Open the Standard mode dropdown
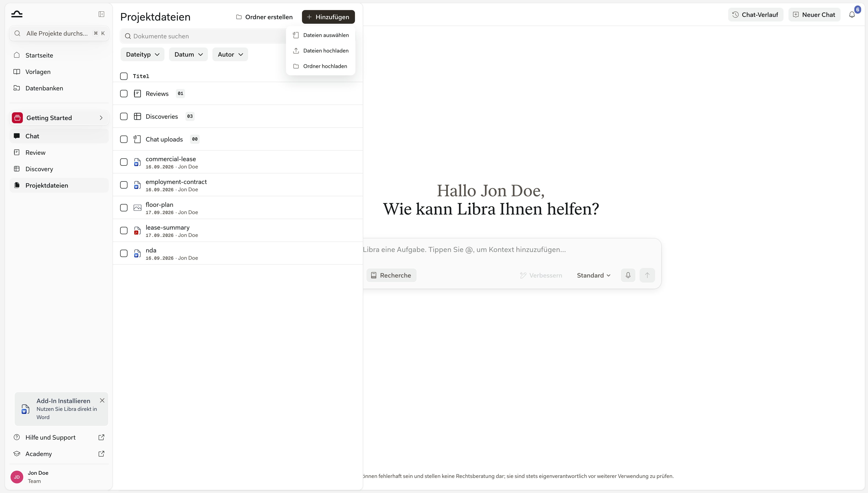 click(x=594, y=275)
